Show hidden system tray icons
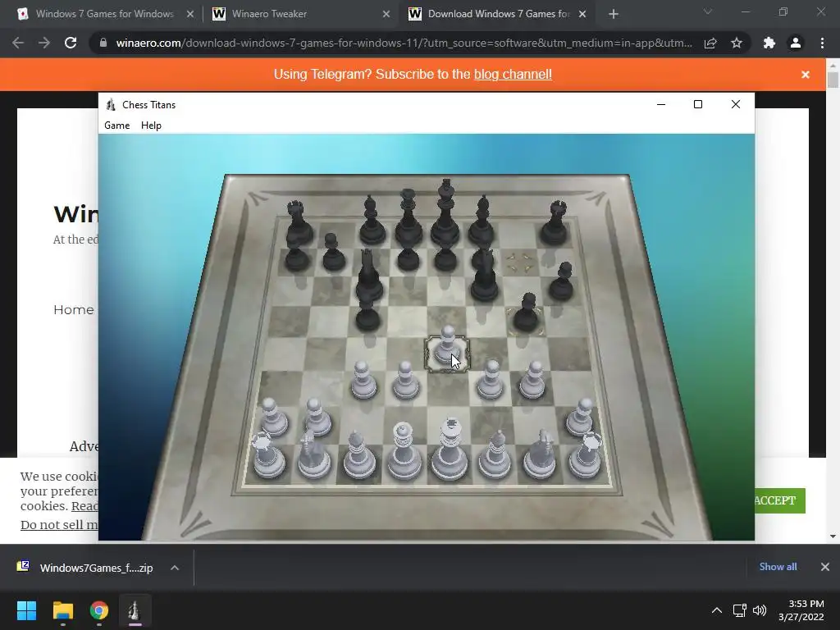This screenshot has width=840, height=630. tap(716, 610)
